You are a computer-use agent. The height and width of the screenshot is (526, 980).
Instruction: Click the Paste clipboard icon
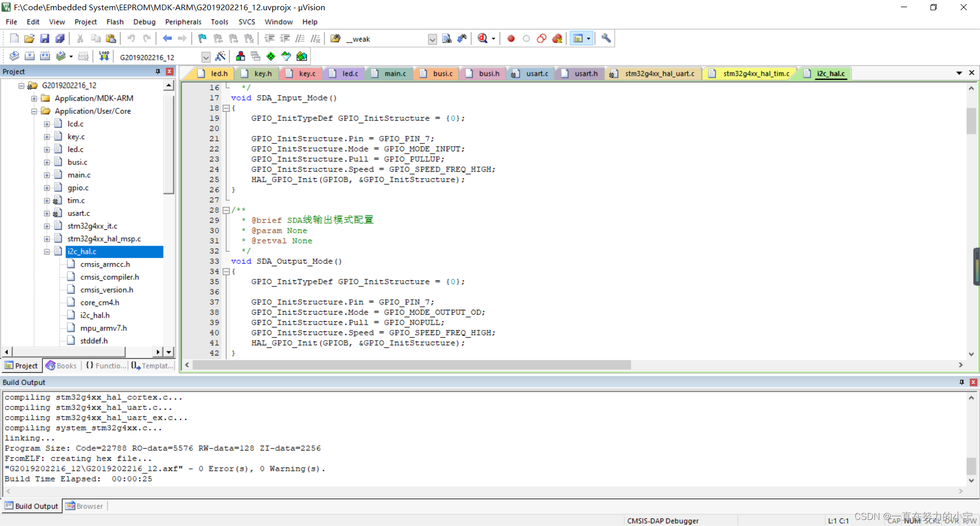pos(111,39)
